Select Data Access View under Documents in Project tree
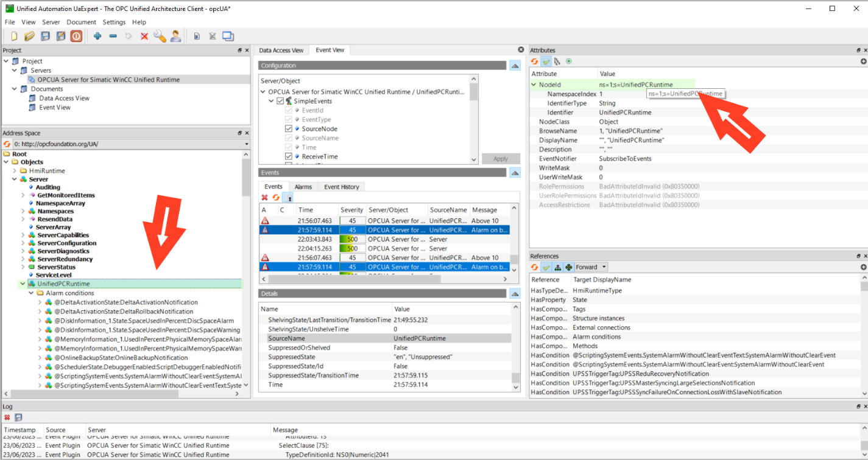 pos(64,98)
